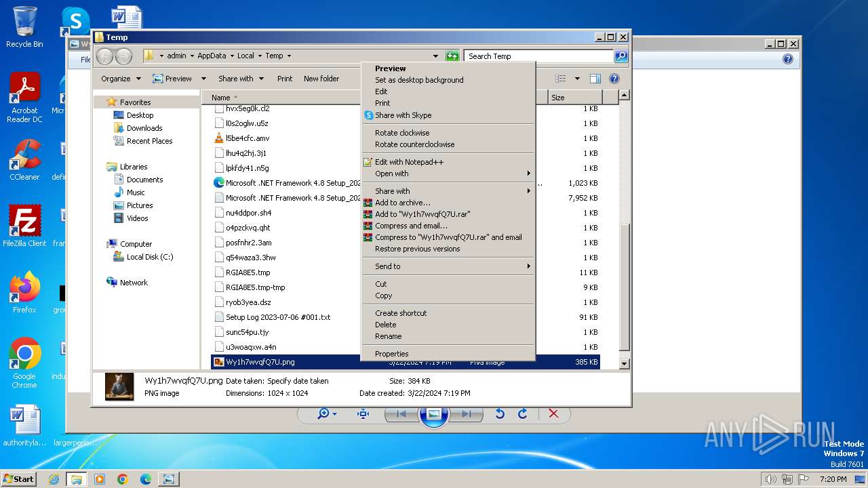Expand the Share with submenu arrow in context menu
868x488 pixels.
point(528,191)
